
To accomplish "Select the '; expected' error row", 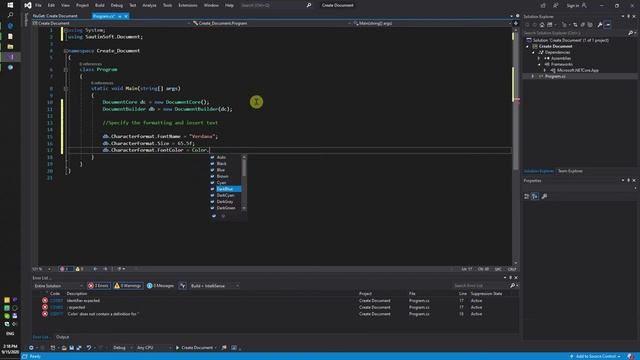I will (276, 307).
